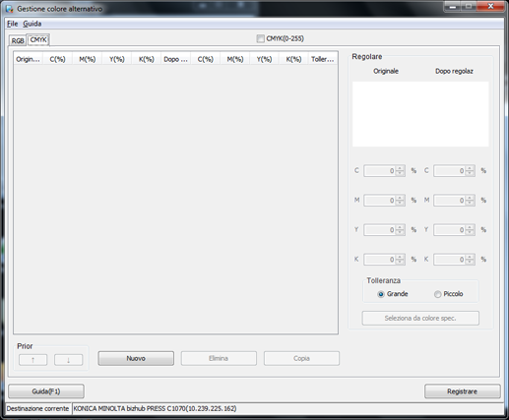Click the Origin... column header
This screenshot has height=420, width=509.
click(x=29, y=59)
